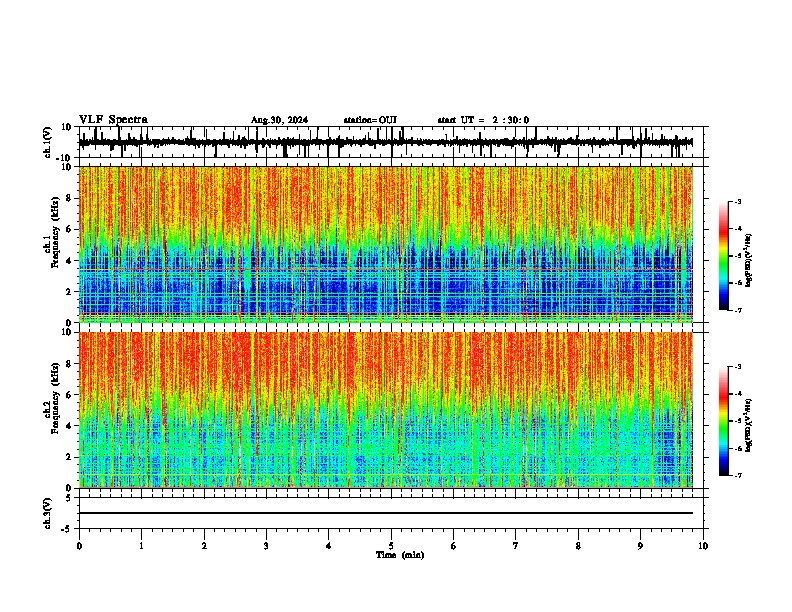Click the 'ch.3(V)' axis label
This screenshot has width=792, height=612.
tap(48, 514)
